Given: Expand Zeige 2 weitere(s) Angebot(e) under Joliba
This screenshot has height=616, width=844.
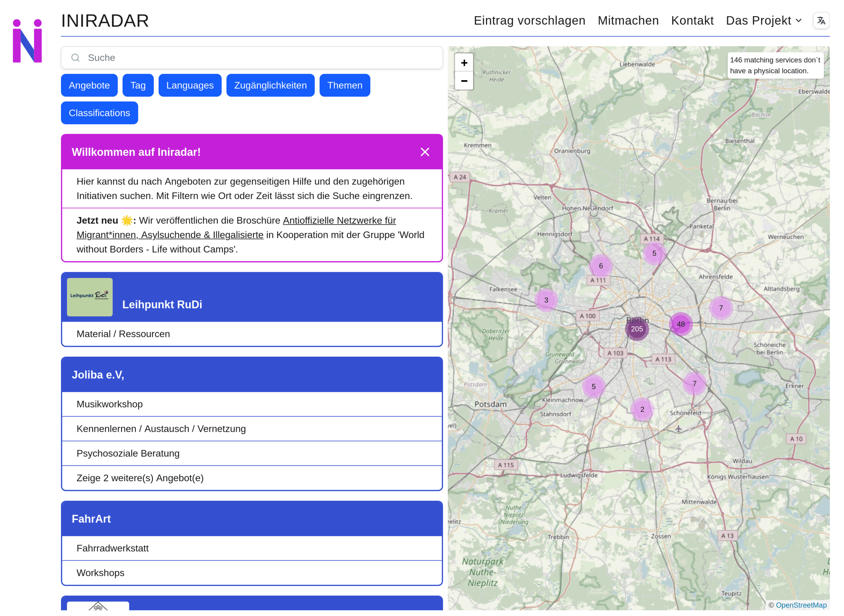Looking at the screenshot, I should click(140, 478).
